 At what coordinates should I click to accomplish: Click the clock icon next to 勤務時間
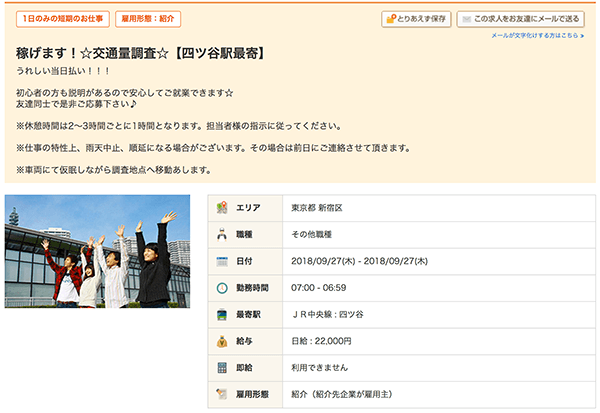222,288
